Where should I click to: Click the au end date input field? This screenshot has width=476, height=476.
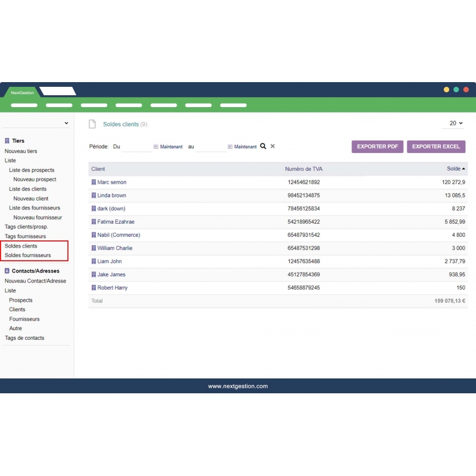point(211,146)
